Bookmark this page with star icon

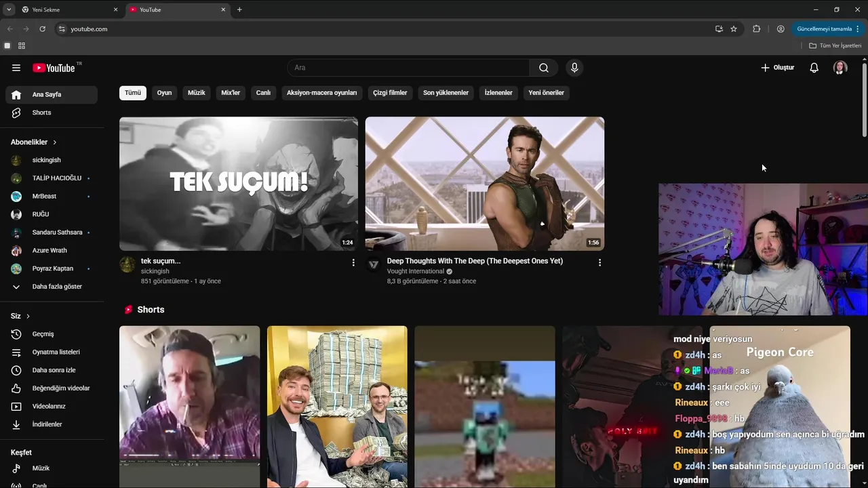pos(734,29)
